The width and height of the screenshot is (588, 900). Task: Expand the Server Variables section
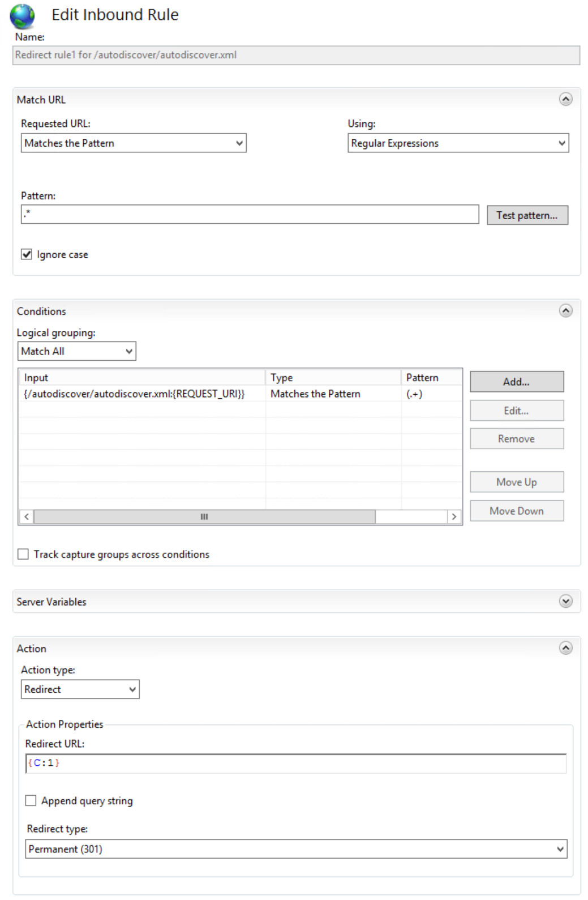[565, 601]
